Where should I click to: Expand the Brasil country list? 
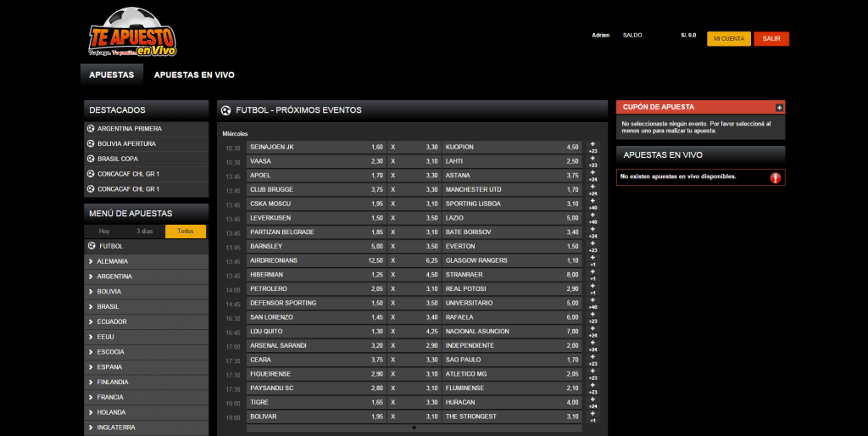point(146,306)
